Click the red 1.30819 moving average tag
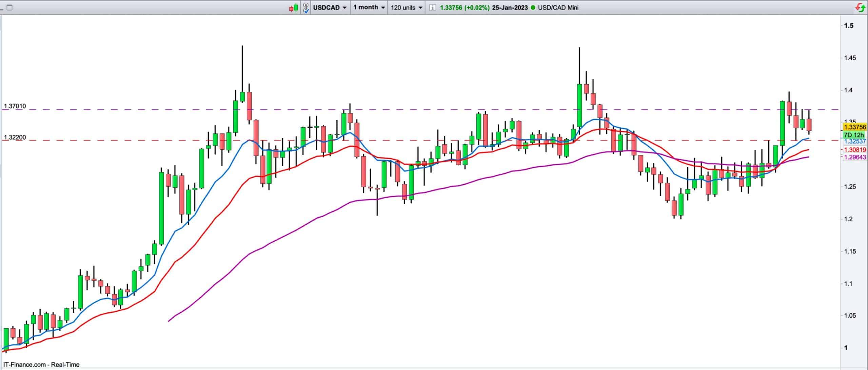868x370 pixels. pos(854,150)
